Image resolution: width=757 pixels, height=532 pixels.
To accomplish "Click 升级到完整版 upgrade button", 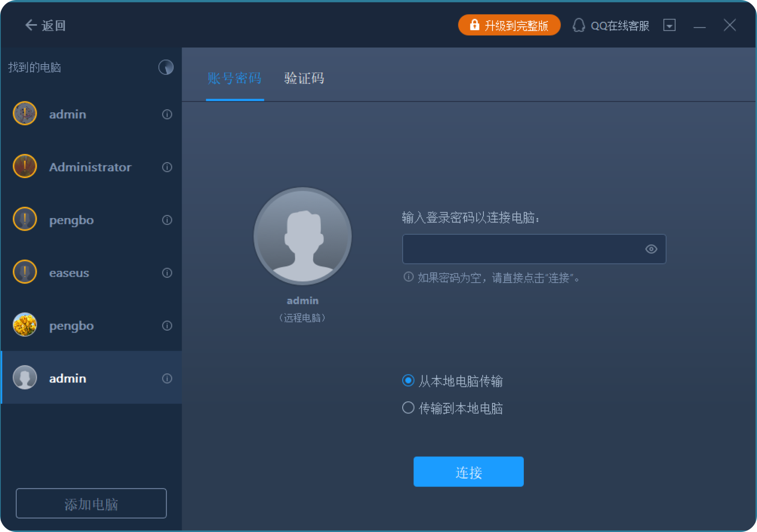I will point(509,25).
